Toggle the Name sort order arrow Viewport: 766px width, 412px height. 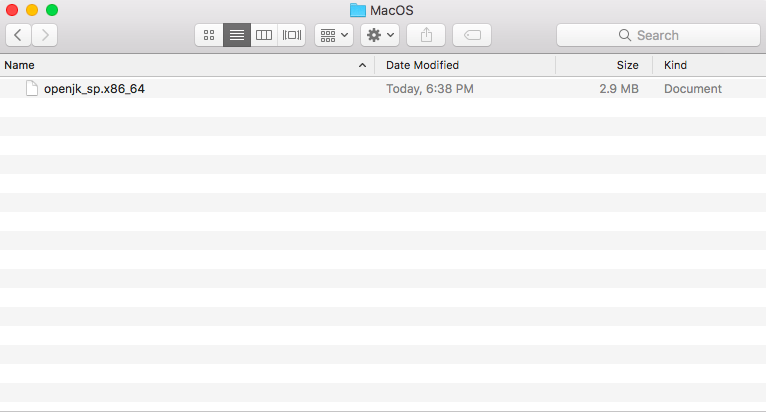click(362, 65)
